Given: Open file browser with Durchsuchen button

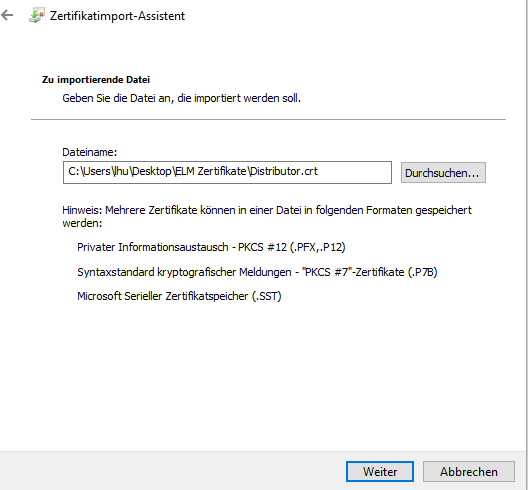Looking at the screenshot, I should click(x=443, y=173).
